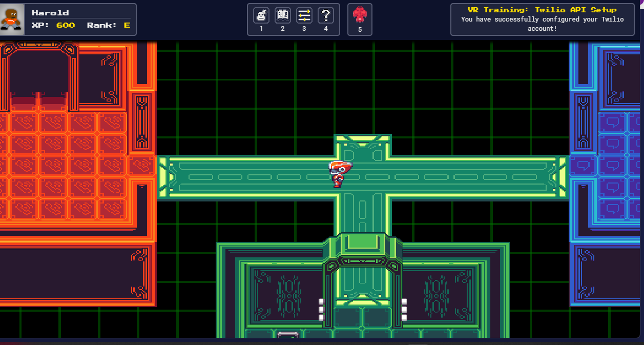Open the settings sliders icon in slot 3
The image size is (644, 345).
pos(304,15)
